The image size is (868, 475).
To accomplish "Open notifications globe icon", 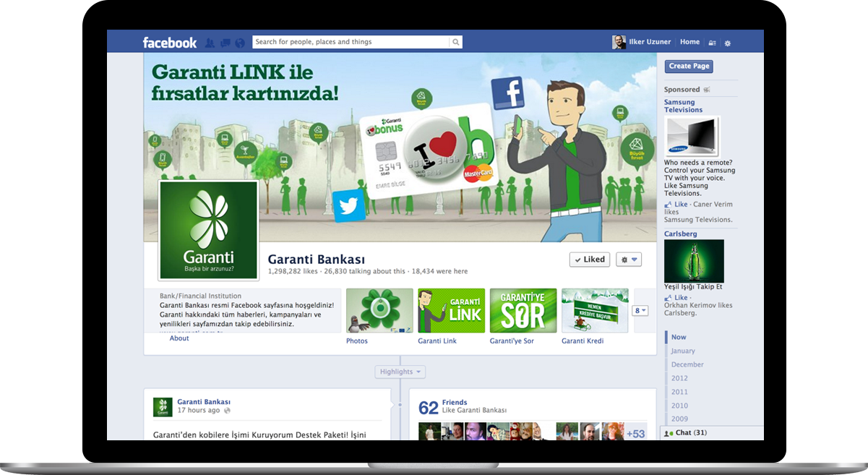I will [x=240, y=43].
